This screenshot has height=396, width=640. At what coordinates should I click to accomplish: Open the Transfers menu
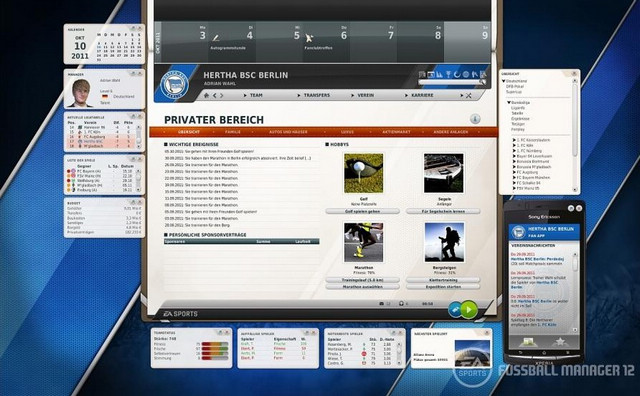click(x=316, y=95)
